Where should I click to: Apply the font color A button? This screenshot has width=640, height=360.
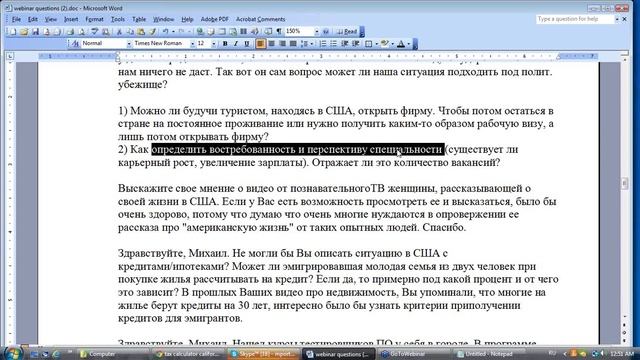tap(401, 43)
